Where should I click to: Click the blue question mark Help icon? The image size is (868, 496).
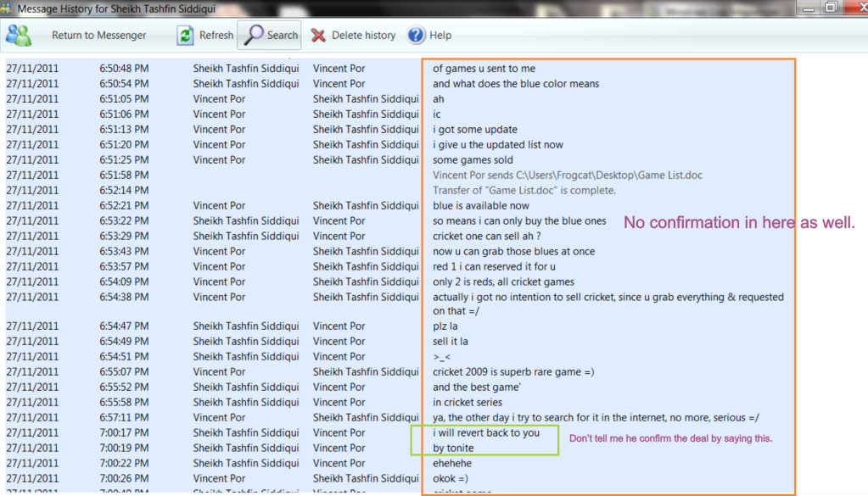(416, 36)
